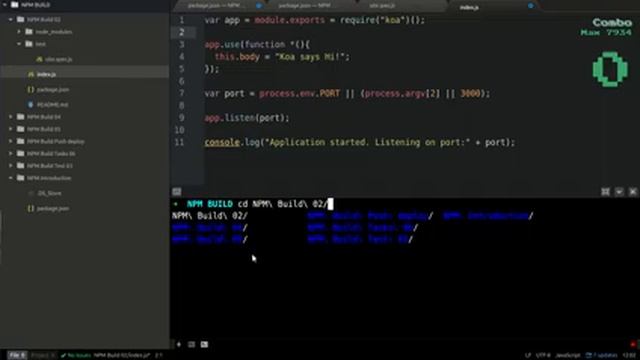Viewport: 640px width, 360px height.
Task: Click the File 0 status bar button
Action: pos(18,355)
